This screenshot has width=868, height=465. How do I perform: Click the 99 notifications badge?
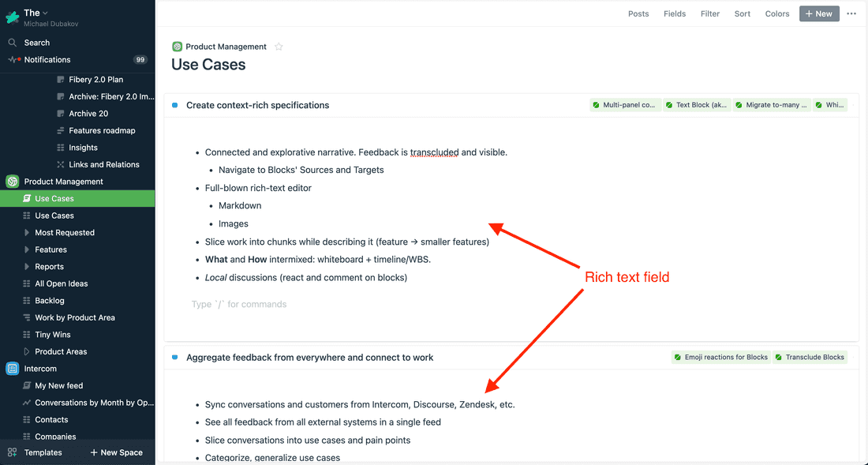click(x=140, y=59)
